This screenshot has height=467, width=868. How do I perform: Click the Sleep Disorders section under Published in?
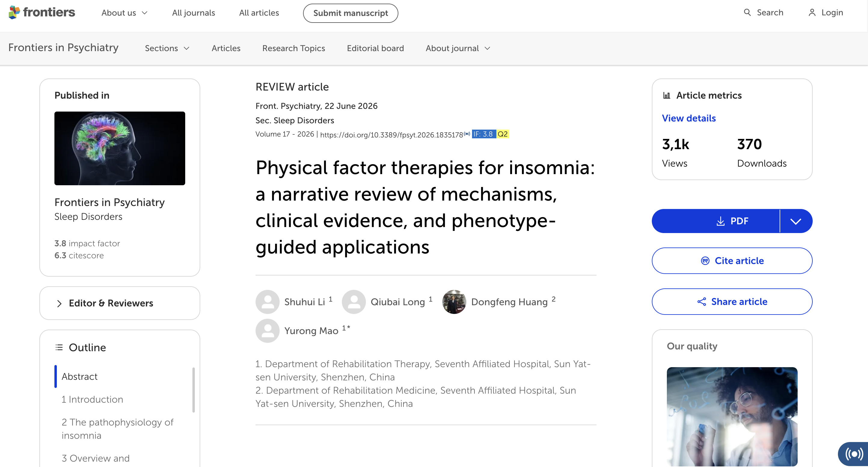(x=88, y=217)
